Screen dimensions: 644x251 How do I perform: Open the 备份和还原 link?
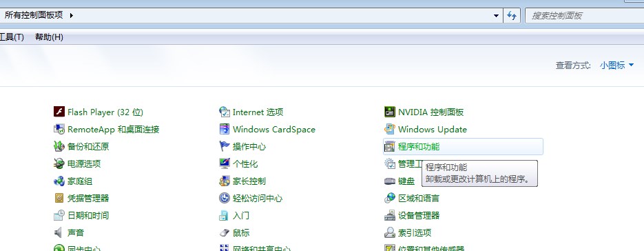(88, 146)
